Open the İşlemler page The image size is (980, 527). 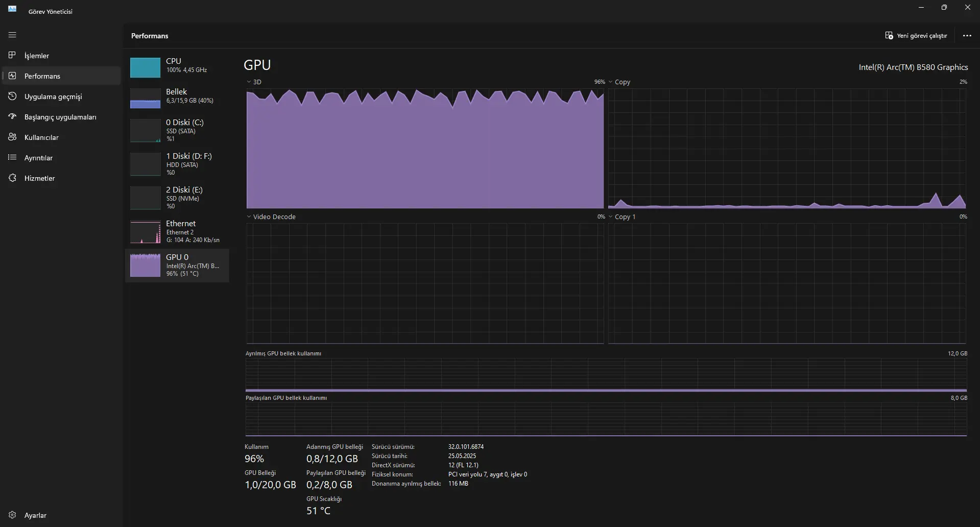(x=61, y=55)
